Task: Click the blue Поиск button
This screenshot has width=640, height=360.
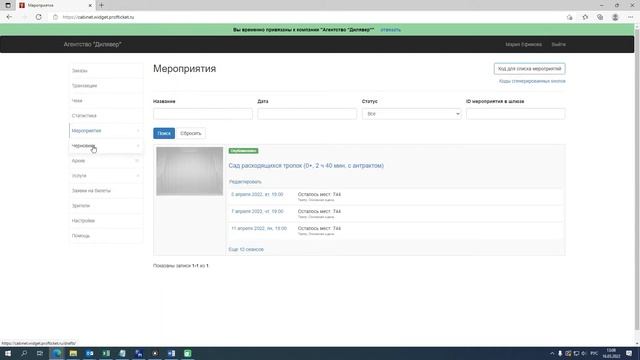Action: pos(164,133)
